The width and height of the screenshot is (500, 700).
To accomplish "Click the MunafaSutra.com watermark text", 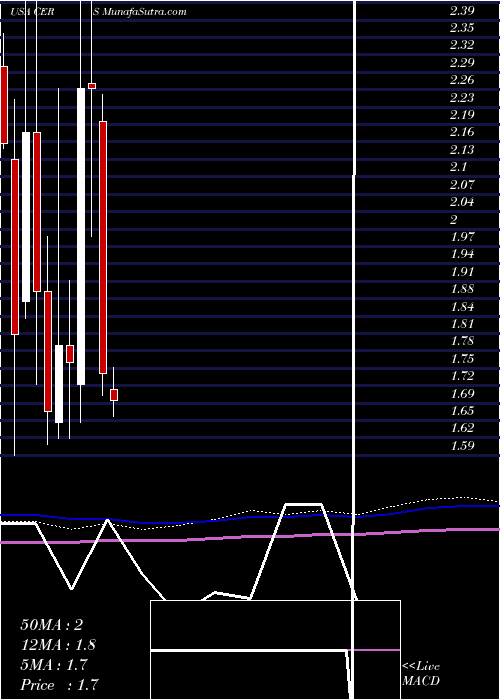I will click(145, 12).
